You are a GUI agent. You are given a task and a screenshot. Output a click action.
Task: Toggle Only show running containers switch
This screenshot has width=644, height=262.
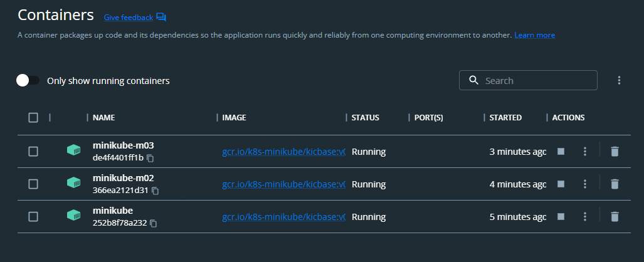(28, 80)
